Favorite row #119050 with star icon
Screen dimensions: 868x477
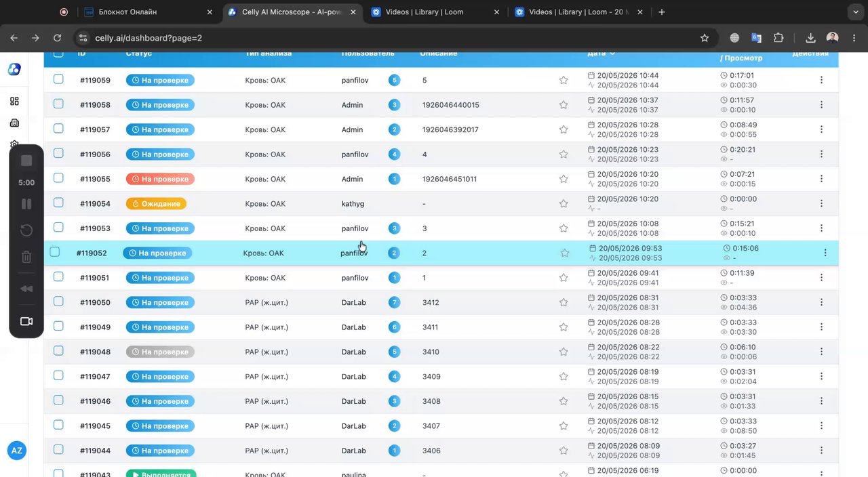pyautogui.click(x=564, y=302)
